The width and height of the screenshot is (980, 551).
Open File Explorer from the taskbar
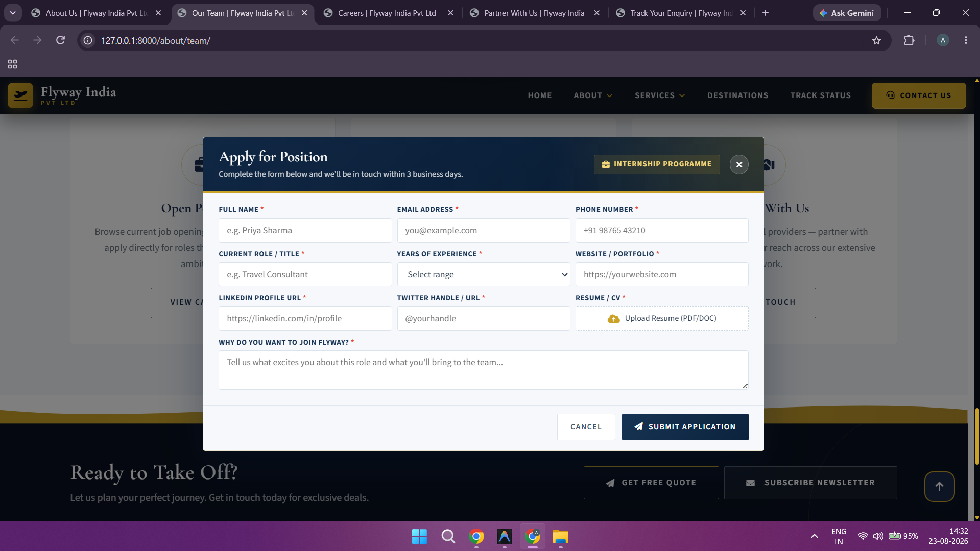pos(560,537)
